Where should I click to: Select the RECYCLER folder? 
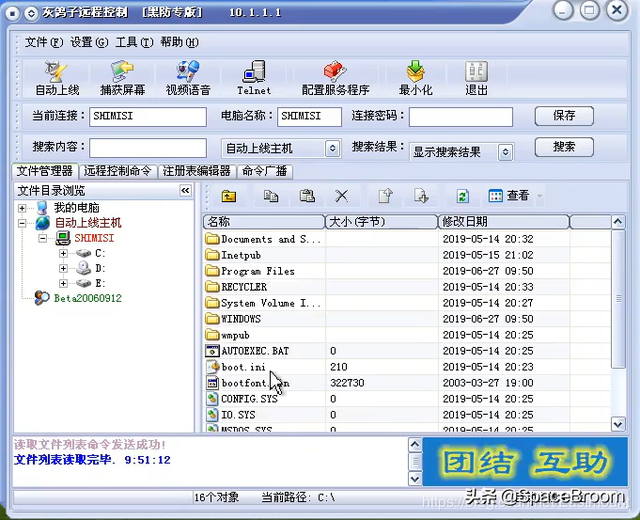pos(244,287)
